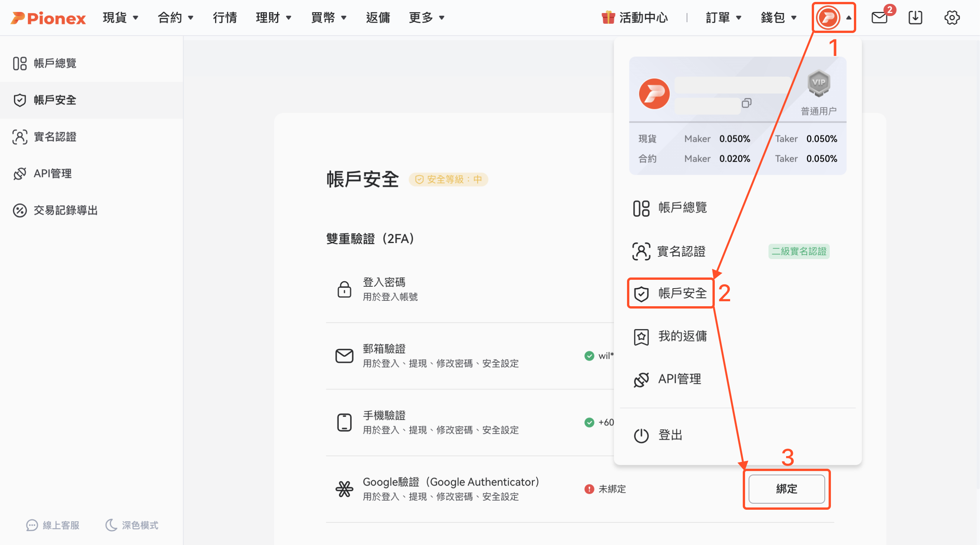Toggle 深色模式 dark mode
This screenshot has width=980, height=545.
click(x=132, y=525)
